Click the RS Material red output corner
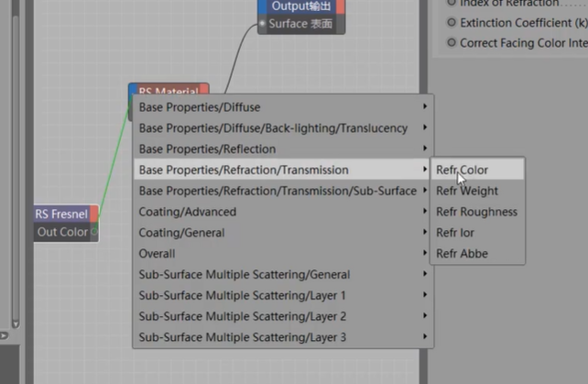Image resolution: width=588 pixels, height=384 pixels. 204,89
